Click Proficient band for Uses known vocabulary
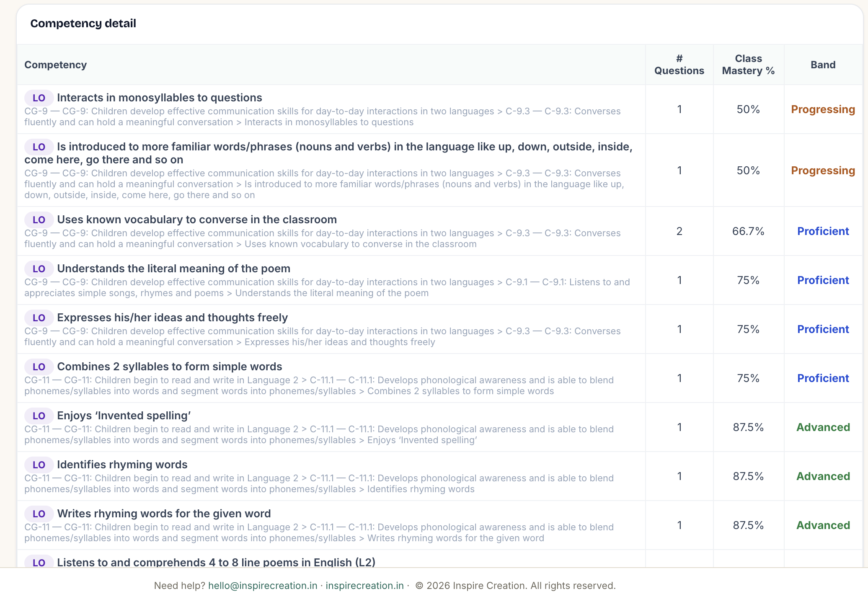The height and width of the screenshot is (599, 868). click(823, 231)
